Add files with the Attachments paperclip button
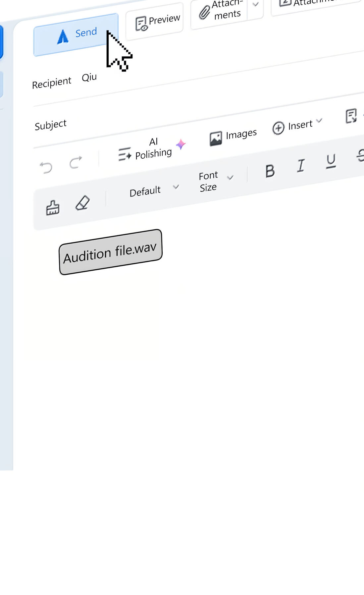Screen dimensions: 364x595 (220, 12)
